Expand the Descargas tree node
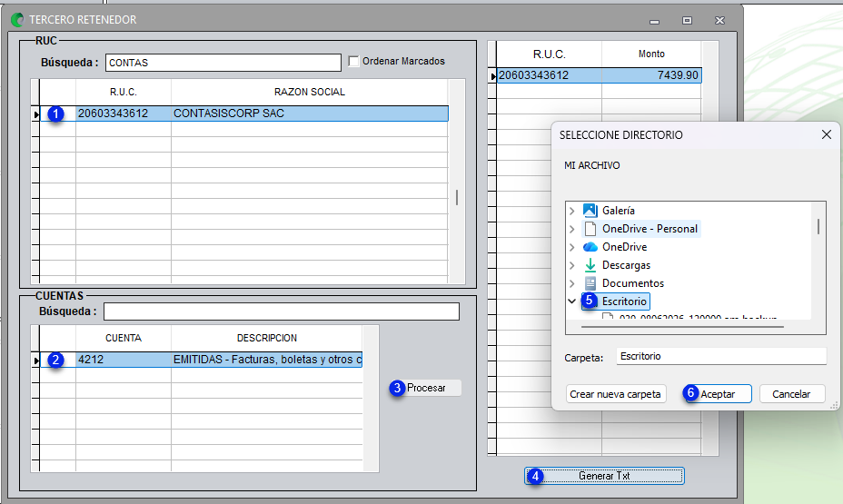The height and width of the screenshot is (504, 843). 572,265
